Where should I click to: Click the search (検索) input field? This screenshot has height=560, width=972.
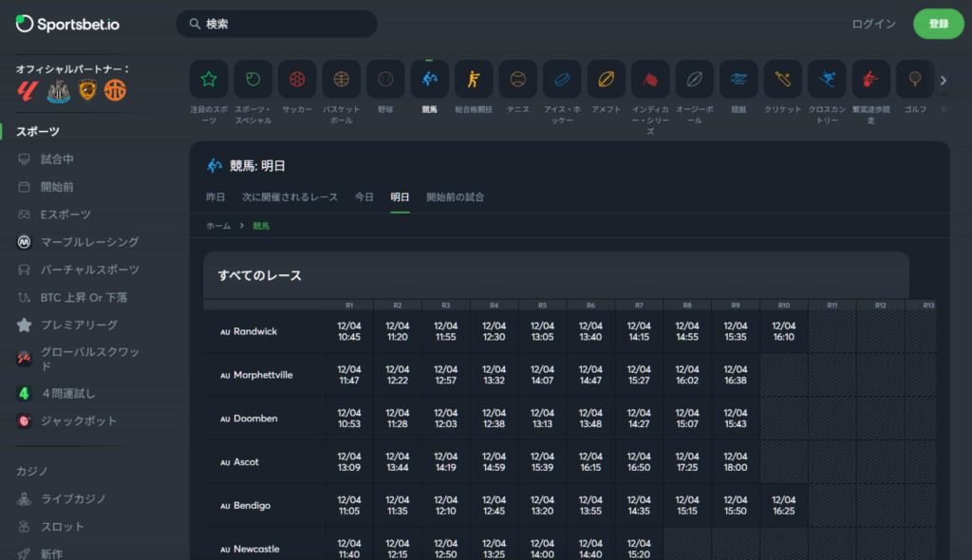(x=276, y=24)
